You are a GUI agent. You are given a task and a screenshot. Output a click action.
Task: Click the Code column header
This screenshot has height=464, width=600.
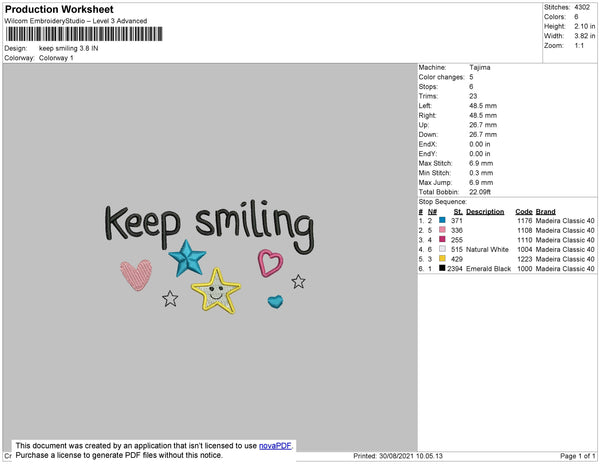[524, 212]
